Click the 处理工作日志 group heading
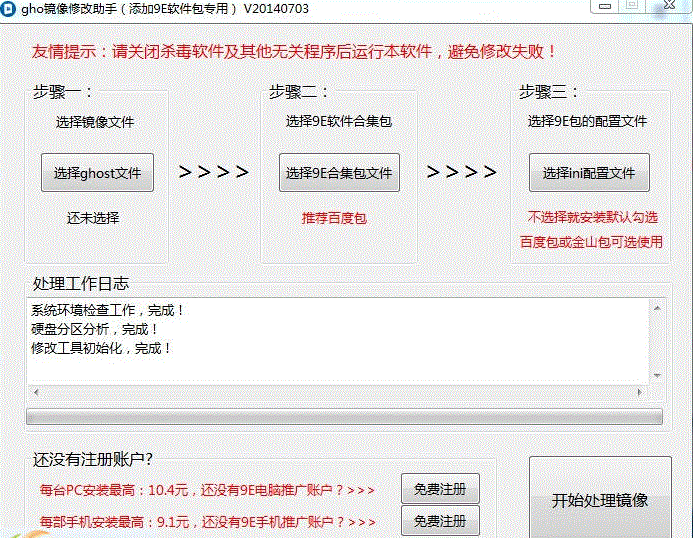Screen dimensions: 693x538 coord(80,283)
